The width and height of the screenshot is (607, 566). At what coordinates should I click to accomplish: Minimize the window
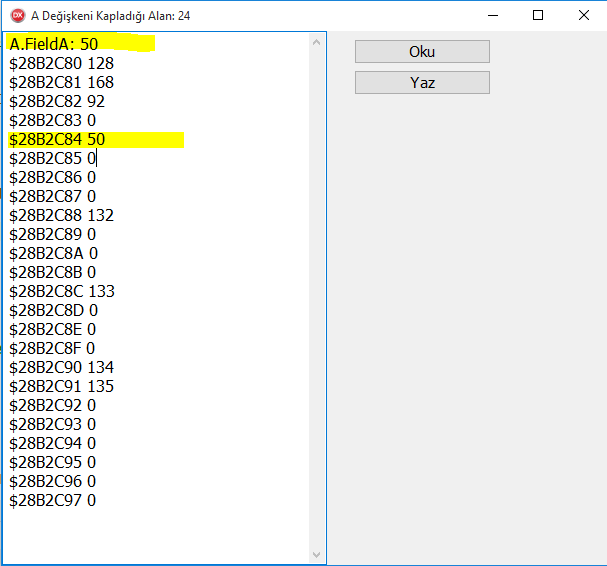[x=492, y=15]
